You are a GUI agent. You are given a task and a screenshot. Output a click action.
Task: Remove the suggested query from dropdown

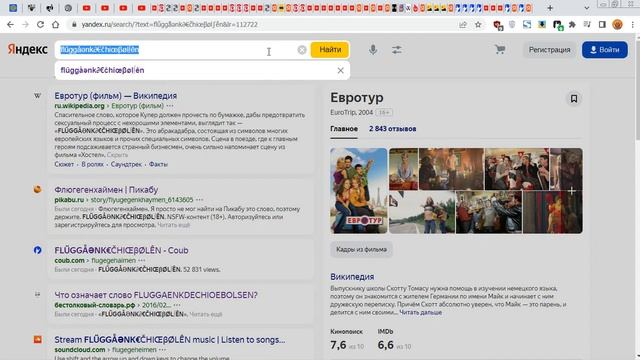[340, 70]
